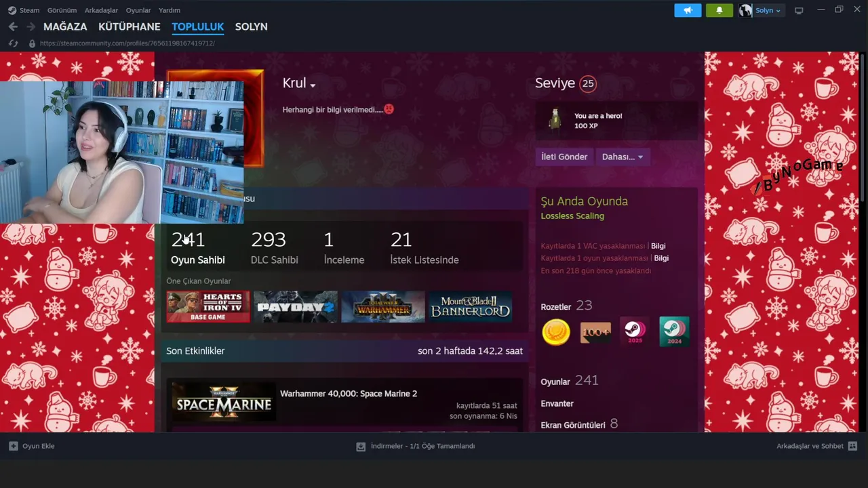Open the Space Marine 2 game capsule image
This screenshot has width=868, height=488.
(224, 402)
